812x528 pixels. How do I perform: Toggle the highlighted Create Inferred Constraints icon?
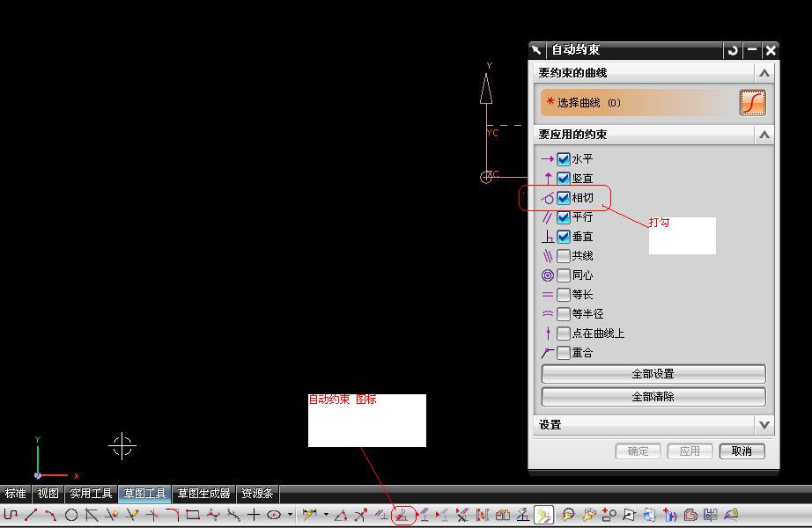[543, 515]
